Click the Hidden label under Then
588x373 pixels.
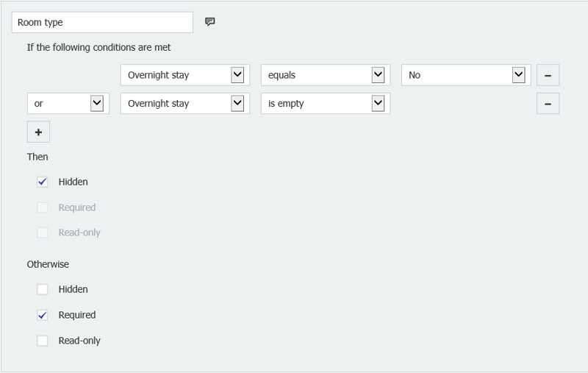(x=73, y=182)
